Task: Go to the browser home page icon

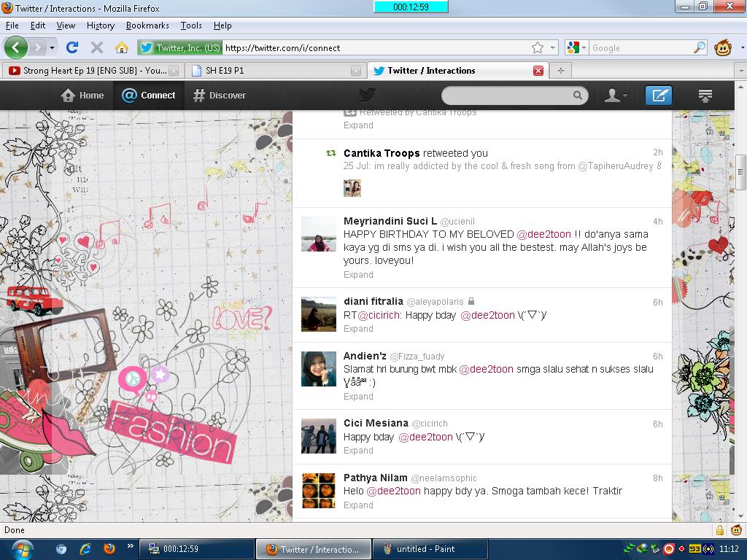Action: 122,47
